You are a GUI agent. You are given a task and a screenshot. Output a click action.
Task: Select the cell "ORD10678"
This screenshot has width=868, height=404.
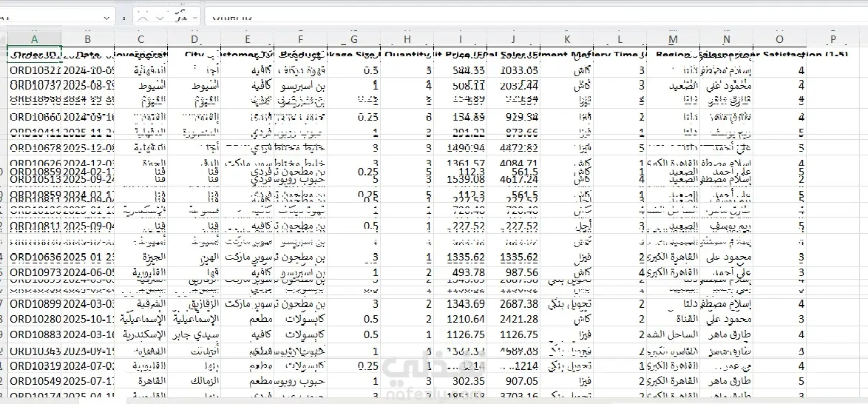pyautogui.click(x=34, y=147)
